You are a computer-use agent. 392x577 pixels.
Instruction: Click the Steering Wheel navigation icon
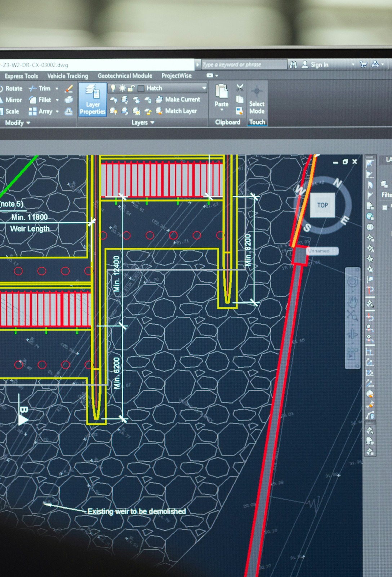click(x=352, y=282)
